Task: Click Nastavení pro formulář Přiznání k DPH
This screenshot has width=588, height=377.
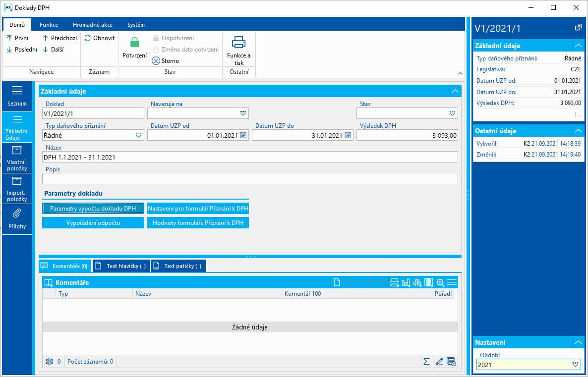Action: coord(198,209)
